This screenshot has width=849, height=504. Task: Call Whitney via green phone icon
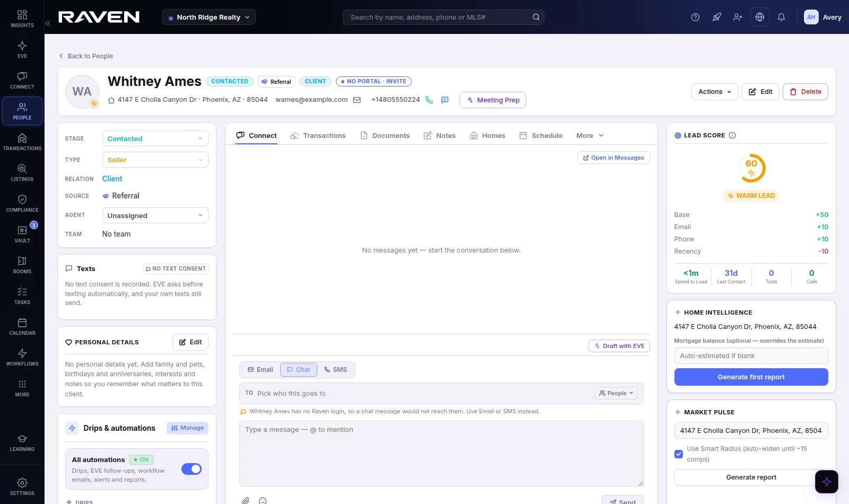429,100
